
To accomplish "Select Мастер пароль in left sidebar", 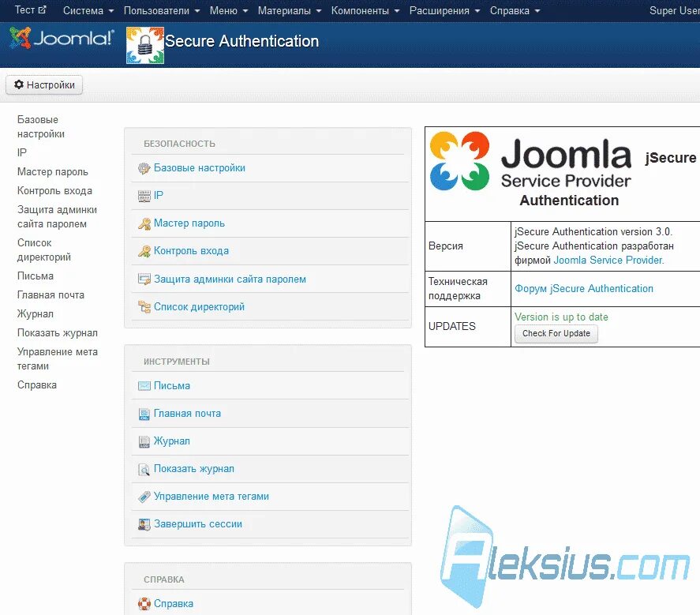I will (x=53, y=172).
